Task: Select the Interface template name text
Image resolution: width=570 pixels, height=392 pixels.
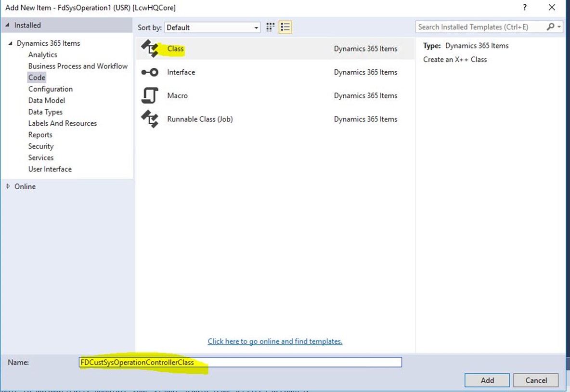Action: click(x=181, y=72)
